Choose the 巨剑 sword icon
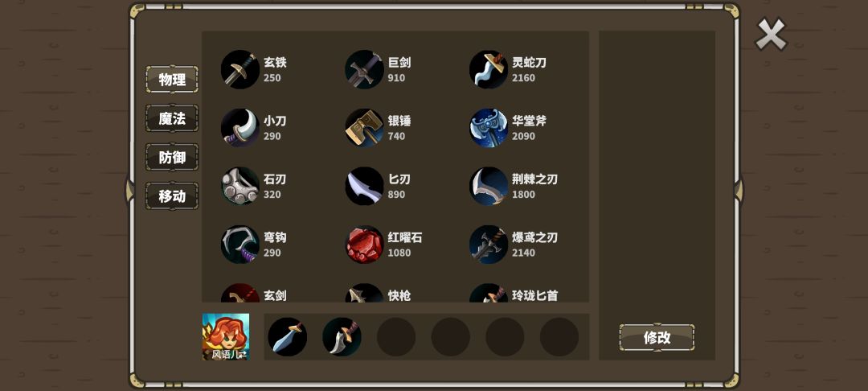Image resolution: width=868 pixels, height=391 pixels. 364,69
